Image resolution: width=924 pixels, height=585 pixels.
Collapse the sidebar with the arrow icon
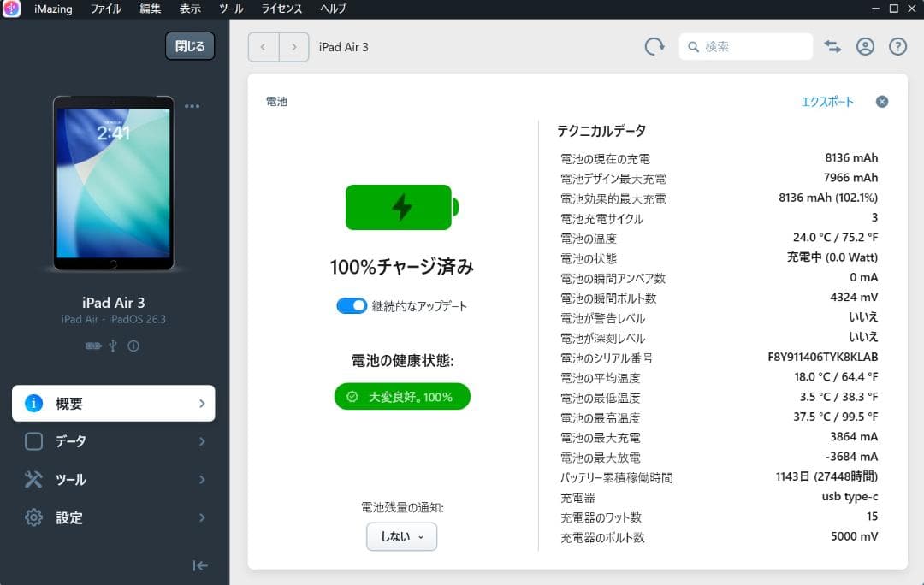tap(199, 565)
